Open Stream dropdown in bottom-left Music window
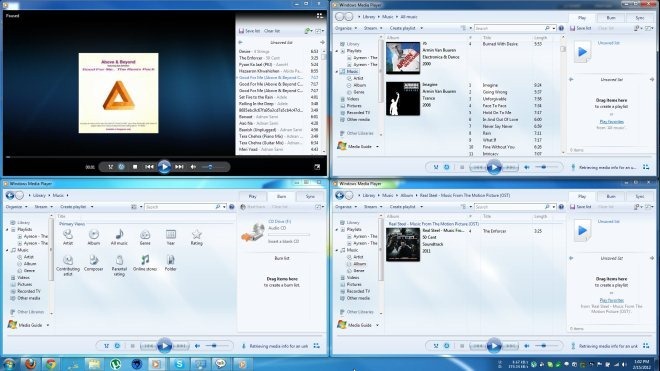This screenshot has width=660, height=371. click(x=43, y=207)
